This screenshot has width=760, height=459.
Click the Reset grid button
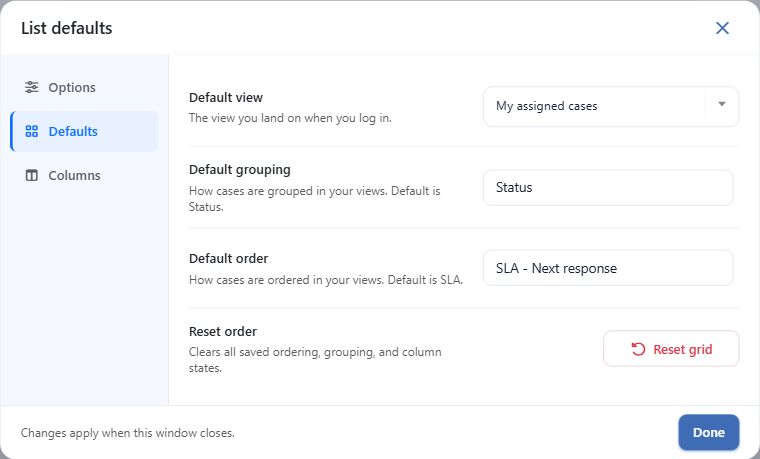tap(671, 349)
